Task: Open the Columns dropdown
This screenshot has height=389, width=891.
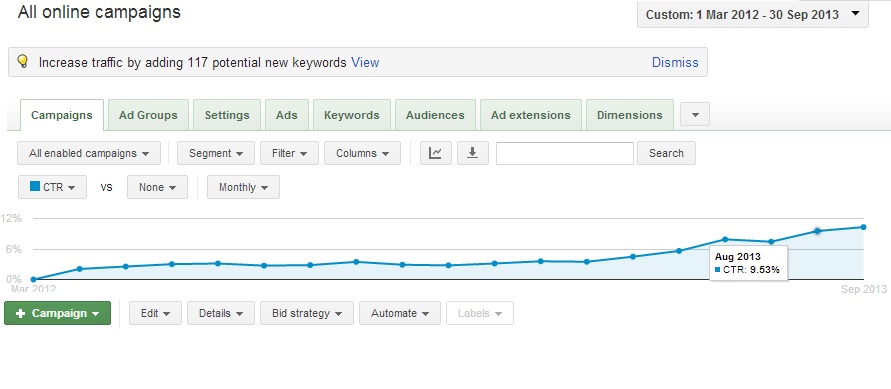Action: 363,153
